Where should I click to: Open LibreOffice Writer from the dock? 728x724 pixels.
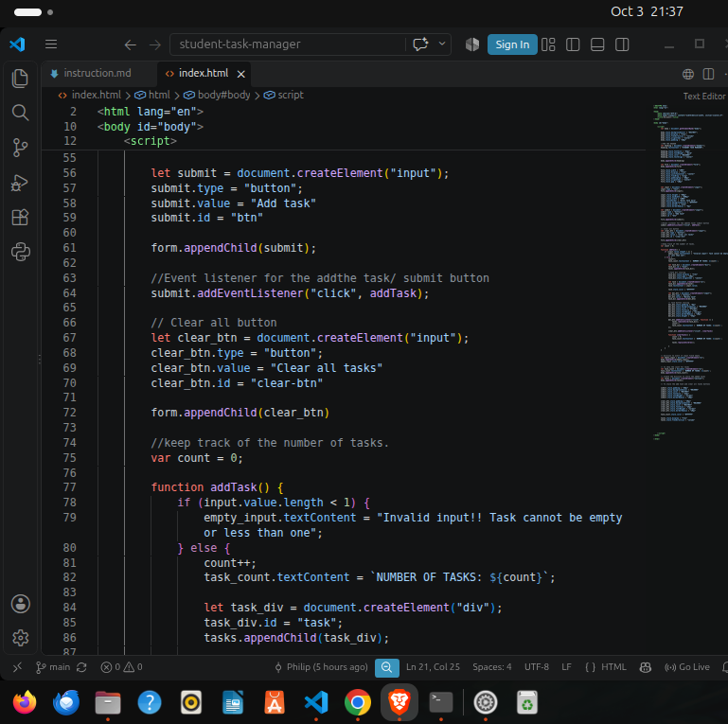[233, 702]
